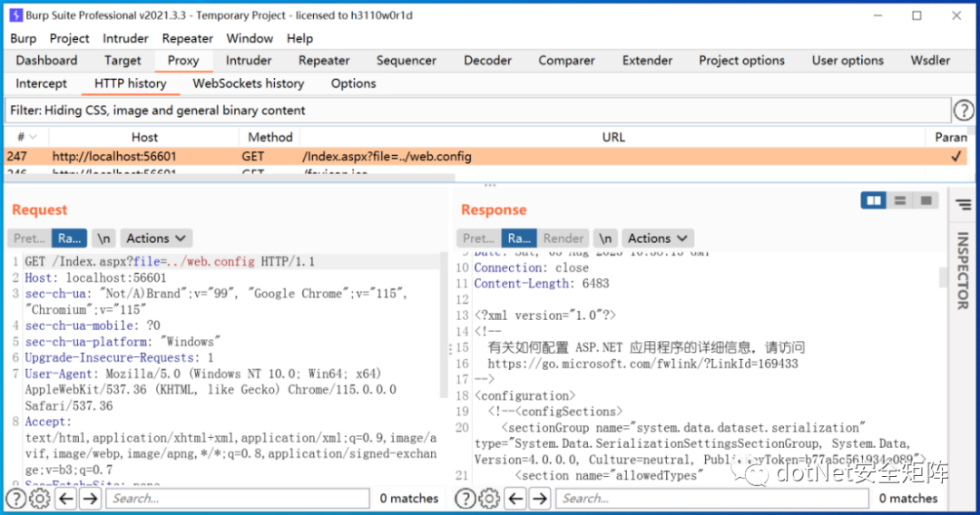This screenshot has height=515, width=980.
Task: Open the WebSockets history sub-tab
Action: (x=248, y=83)
